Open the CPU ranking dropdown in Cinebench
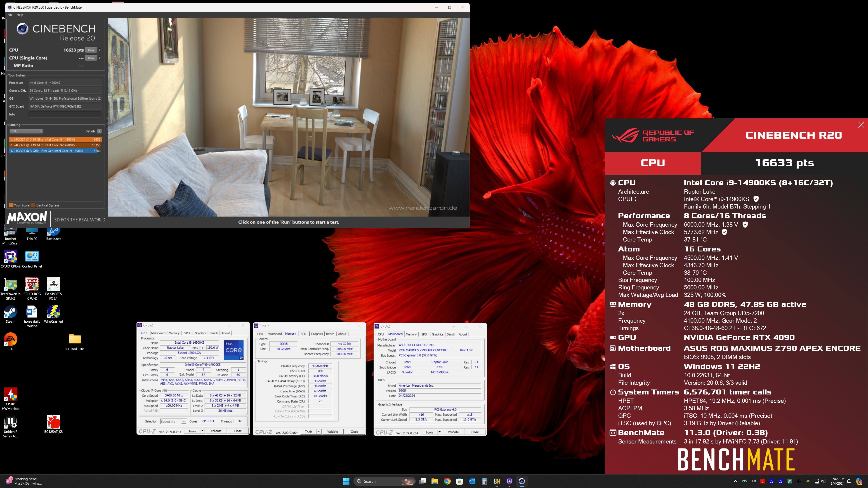Image resolution: width=868 pixels, height=488 pixels. 26,131
